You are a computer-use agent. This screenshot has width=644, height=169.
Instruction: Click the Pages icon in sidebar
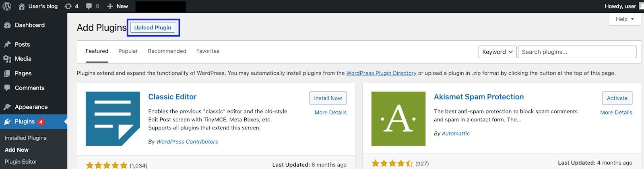pyautogui.click(x=7, y=73)
